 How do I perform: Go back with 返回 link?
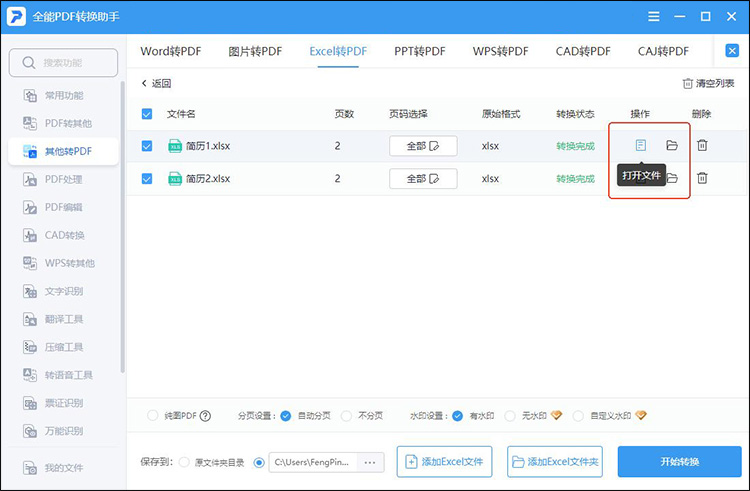[156, 84]
